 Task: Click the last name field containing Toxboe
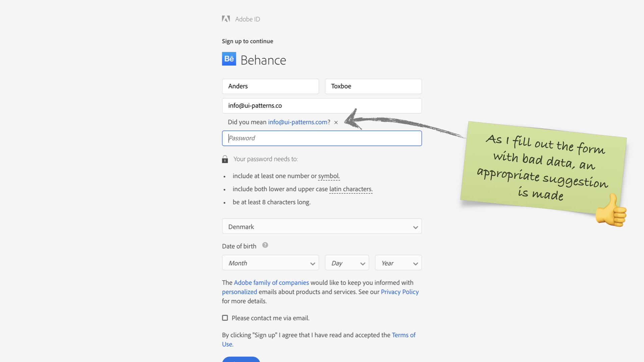(x=373, y=86)
